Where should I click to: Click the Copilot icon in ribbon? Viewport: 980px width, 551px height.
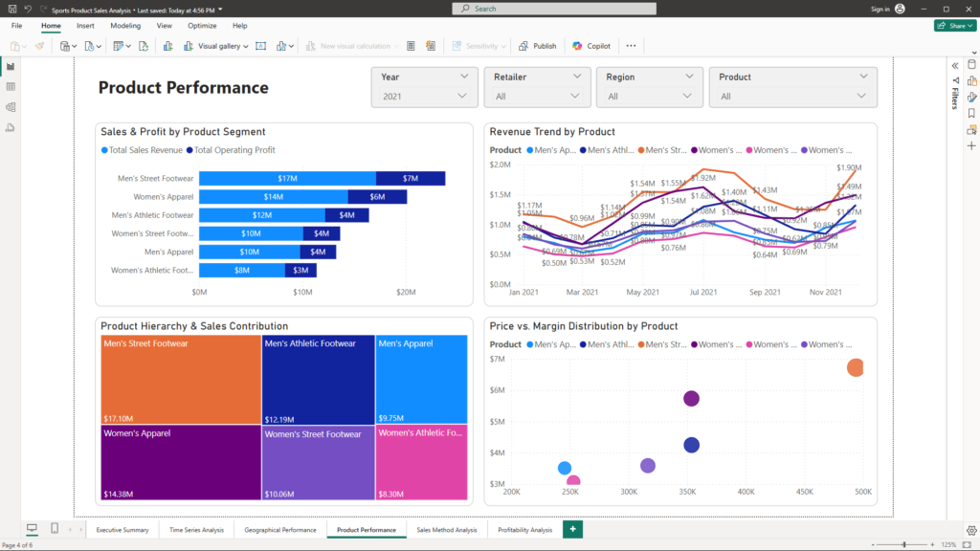591,46
